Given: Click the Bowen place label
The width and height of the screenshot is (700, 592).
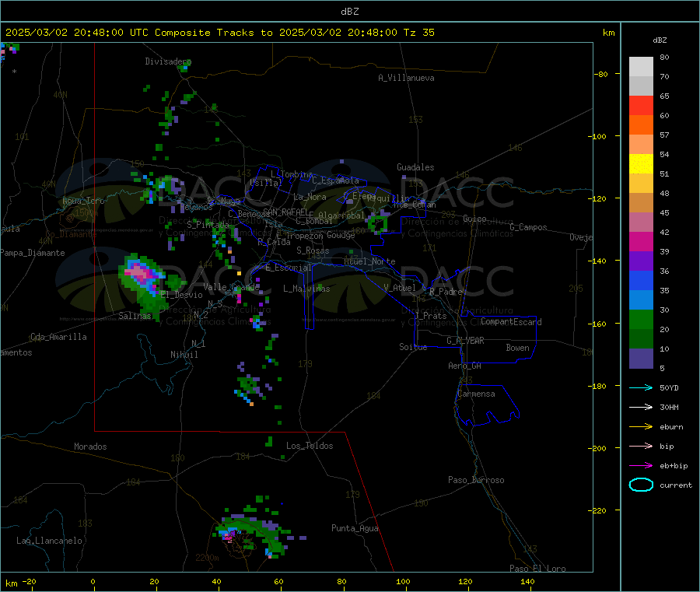Looking at the screenshot, I should pyautogui.click(x=517, y=348).
